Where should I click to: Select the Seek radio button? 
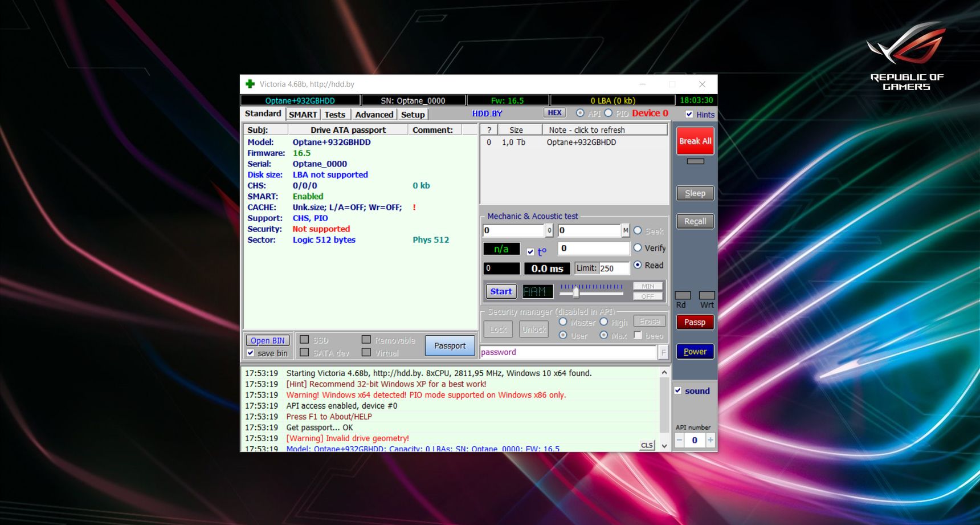point(638,230)
